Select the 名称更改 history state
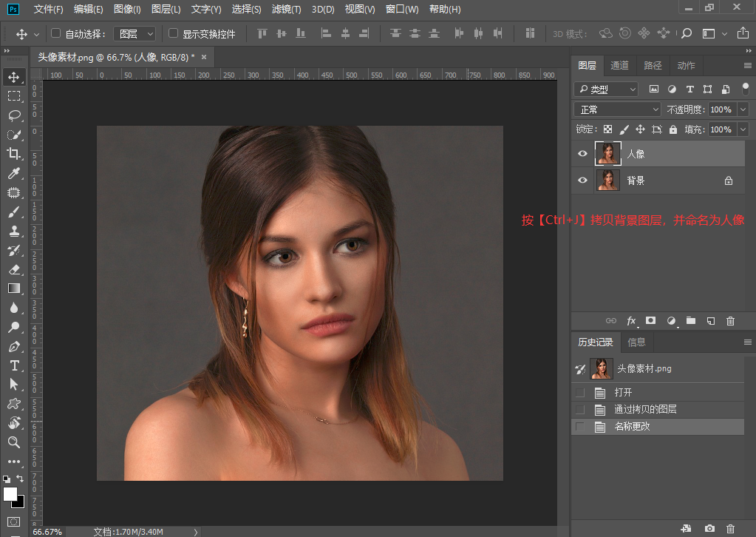Screen dimensions: 756x537 pos(658,427)
